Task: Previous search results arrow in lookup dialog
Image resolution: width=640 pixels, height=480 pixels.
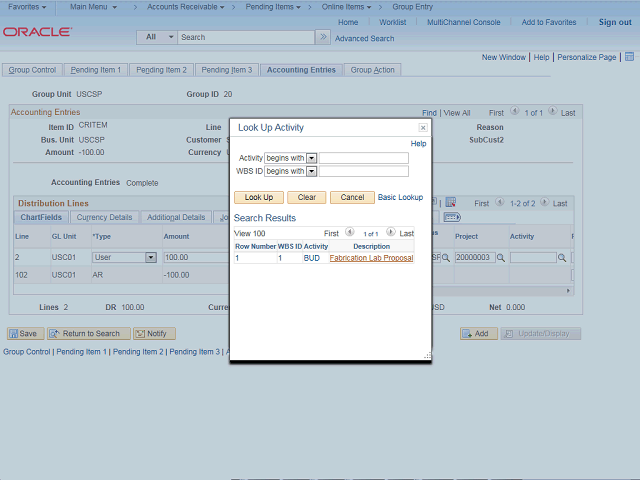Action: tap(349, 232)
